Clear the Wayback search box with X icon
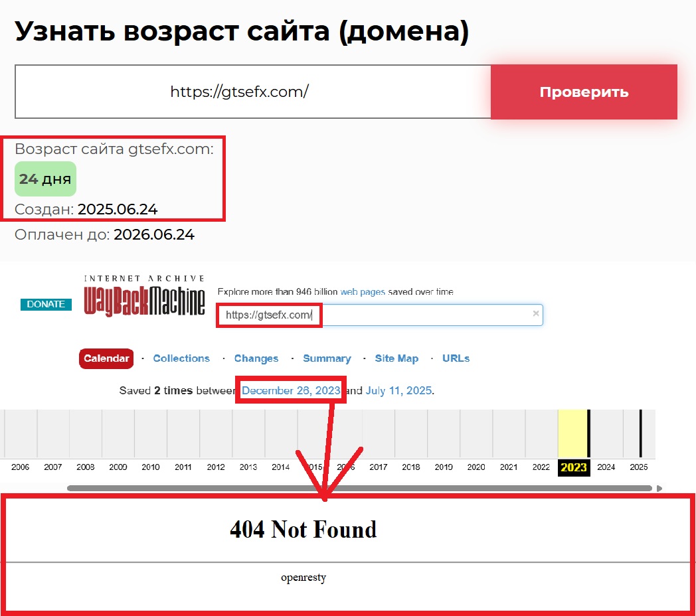 [536, 314]
